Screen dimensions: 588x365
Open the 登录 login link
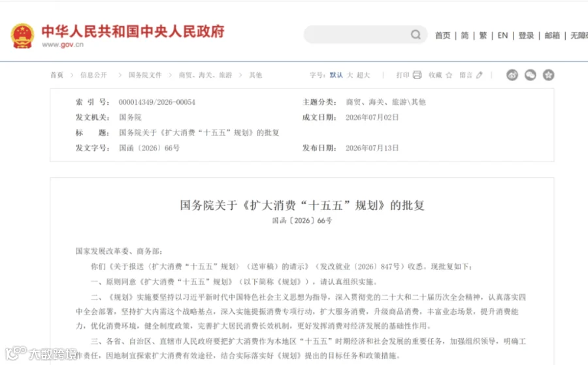[526, 35]
